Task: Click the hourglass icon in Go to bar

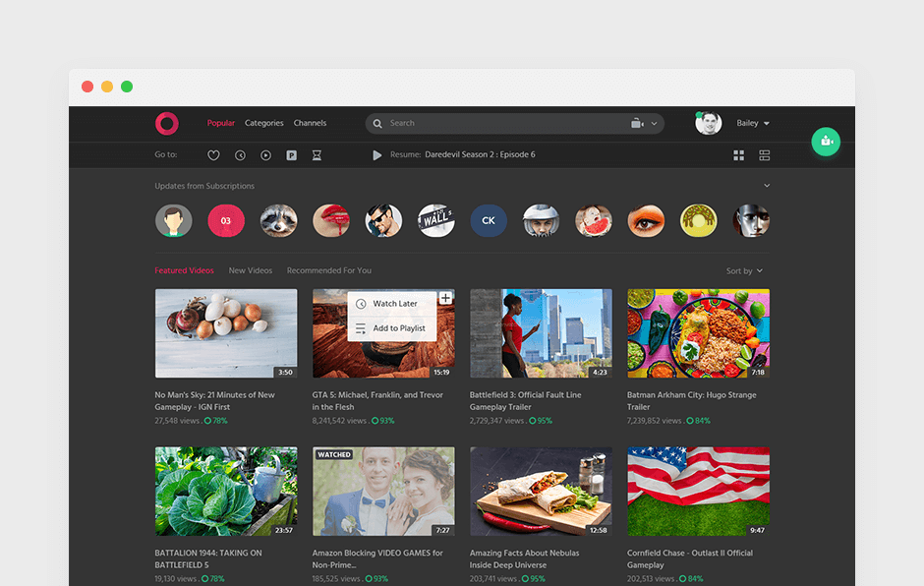Action: point(317,155)
